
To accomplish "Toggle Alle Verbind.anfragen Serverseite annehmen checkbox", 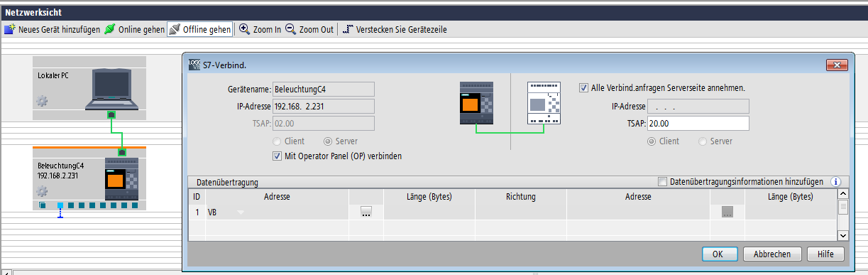I will coord(584,88).
